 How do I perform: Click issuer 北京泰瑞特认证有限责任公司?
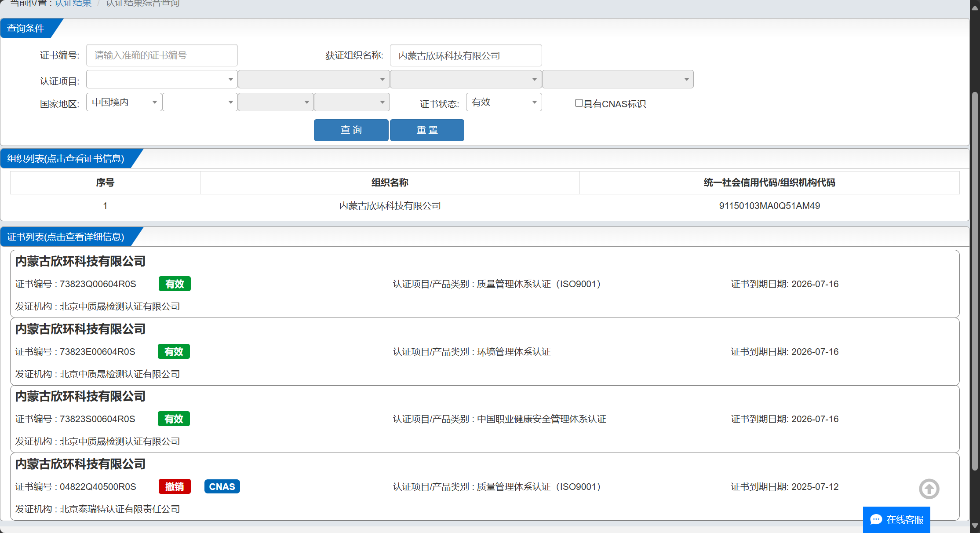[120, 509]
